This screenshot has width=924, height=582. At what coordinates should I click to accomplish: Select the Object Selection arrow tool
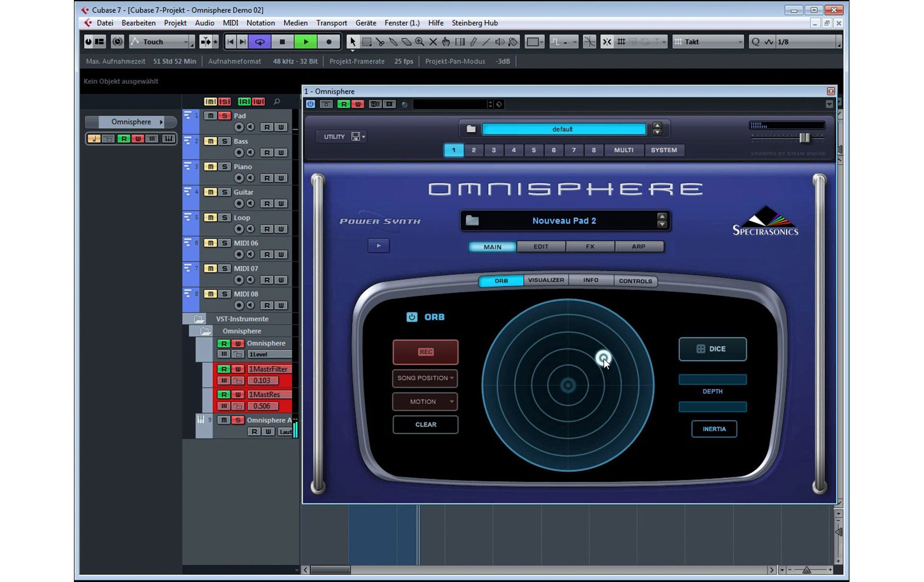click(x=352, y=42)
